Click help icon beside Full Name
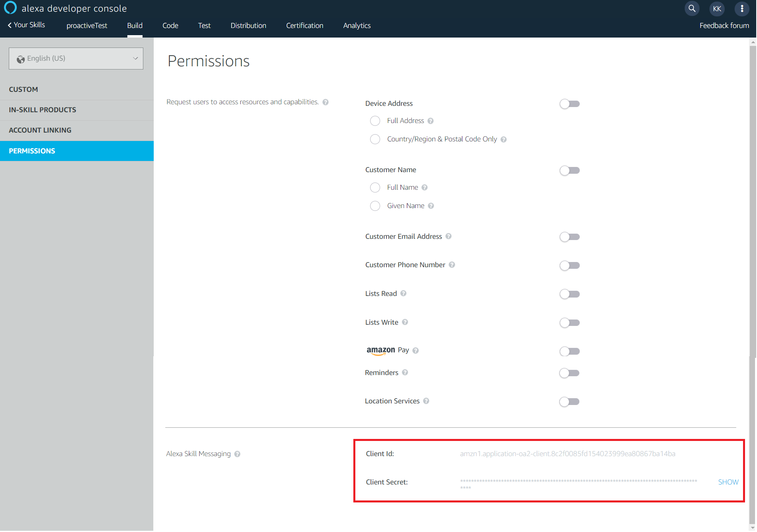Viewport: 757px width, 532px height. pyautogui.click(x=424, y=187)
